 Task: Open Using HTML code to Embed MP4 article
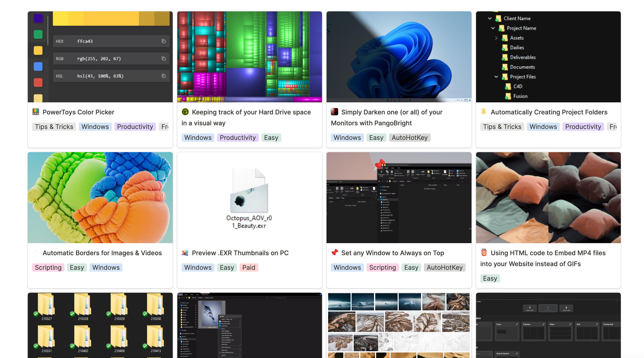tap(543, 258)
